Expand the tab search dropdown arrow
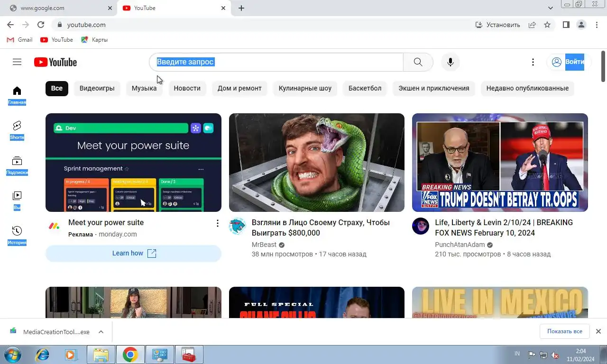 pos(550,8)
